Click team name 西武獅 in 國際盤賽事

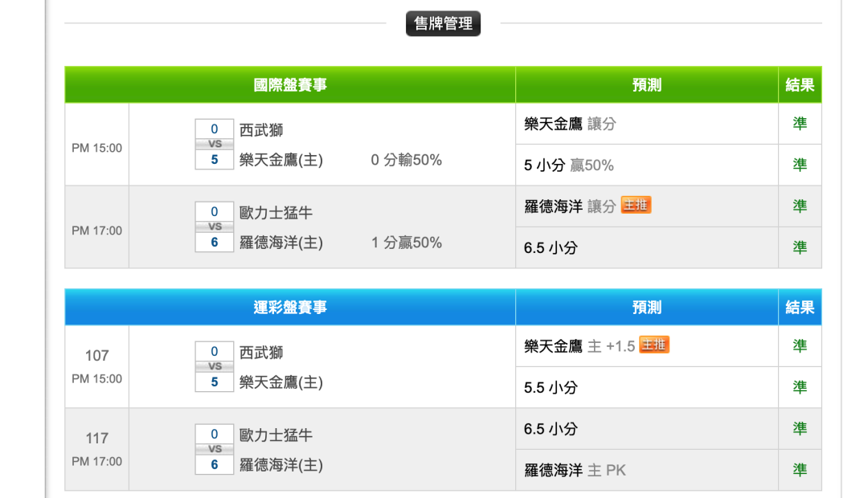click(261, 130)
